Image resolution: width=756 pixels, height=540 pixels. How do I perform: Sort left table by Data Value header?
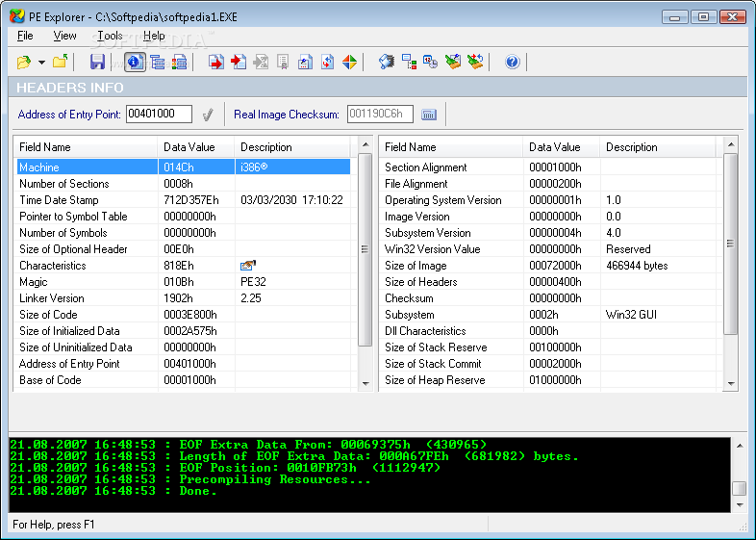196,146
